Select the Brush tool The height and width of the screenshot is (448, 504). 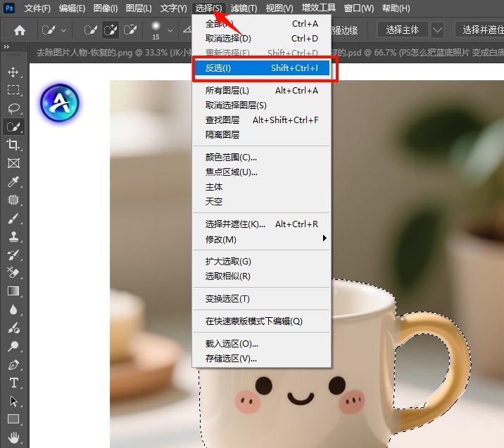point(13,219)
